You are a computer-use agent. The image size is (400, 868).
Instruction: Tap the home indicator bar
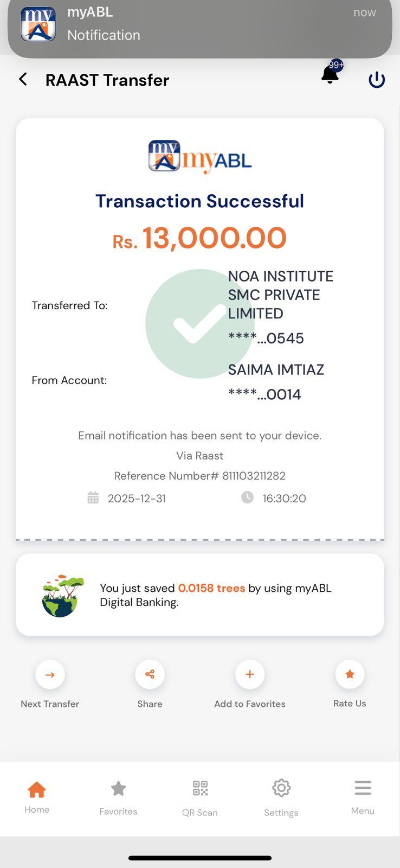200,858
